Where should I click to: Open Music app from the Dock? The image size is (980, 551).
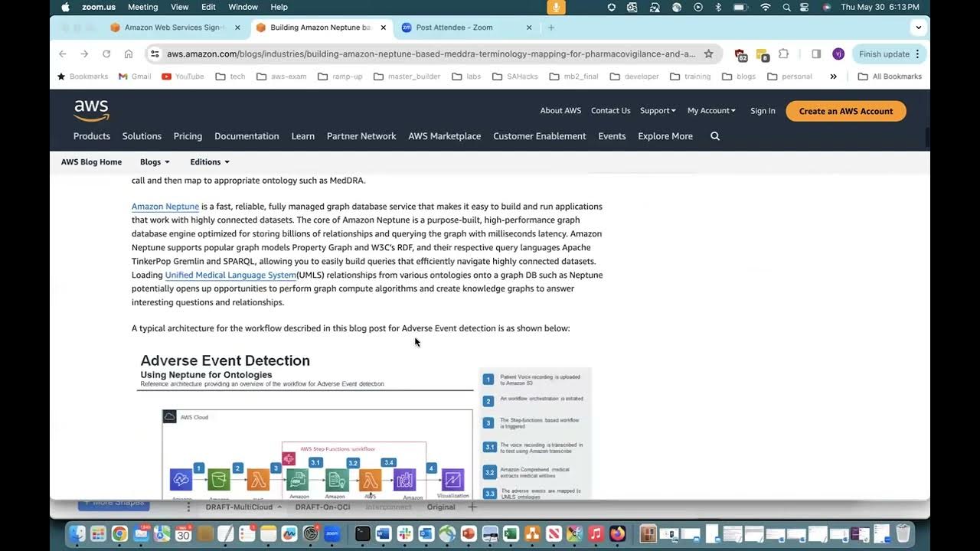(596, 533)
